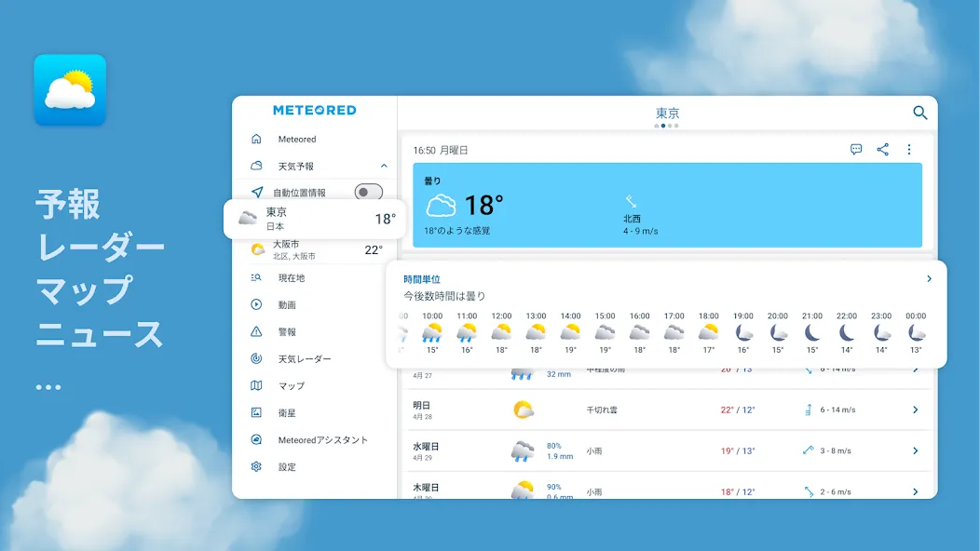This screenshot has height=551, width=980.
Task: Click the 現在地 search-list icon
Action: (x=256, y=277)
